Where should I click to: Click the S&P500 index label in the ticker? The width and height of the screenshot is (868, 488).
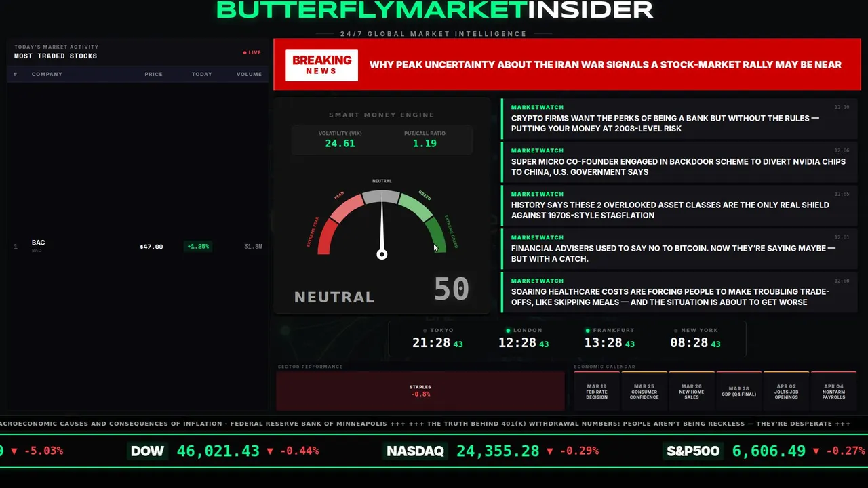692,451
